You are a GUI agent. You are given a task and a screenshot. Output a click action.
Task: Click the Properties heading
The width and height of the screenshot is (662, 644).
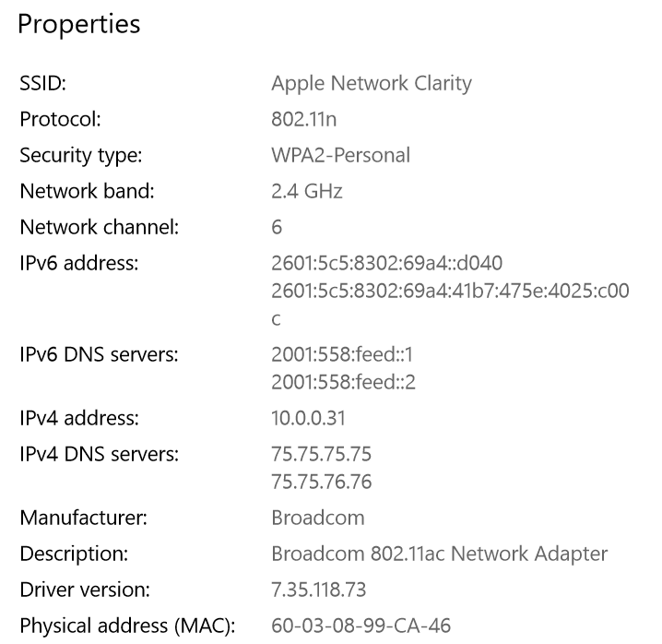(79, 25)
